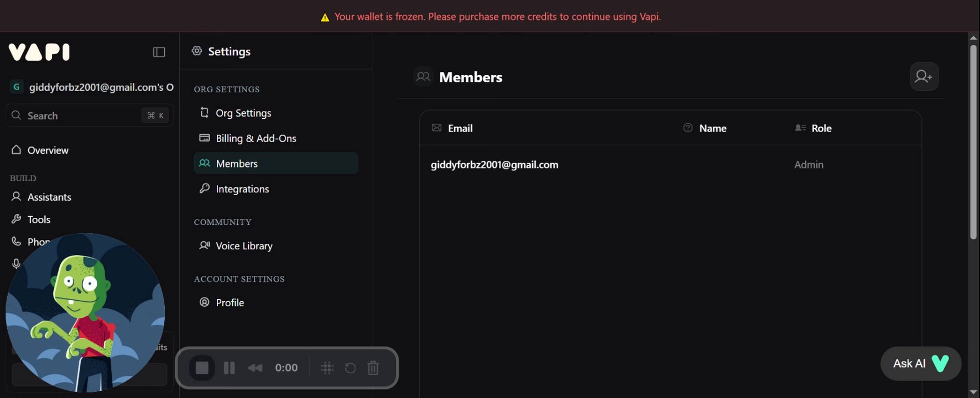
Task: Pause the screen recording
Action: tap(229, 368)
